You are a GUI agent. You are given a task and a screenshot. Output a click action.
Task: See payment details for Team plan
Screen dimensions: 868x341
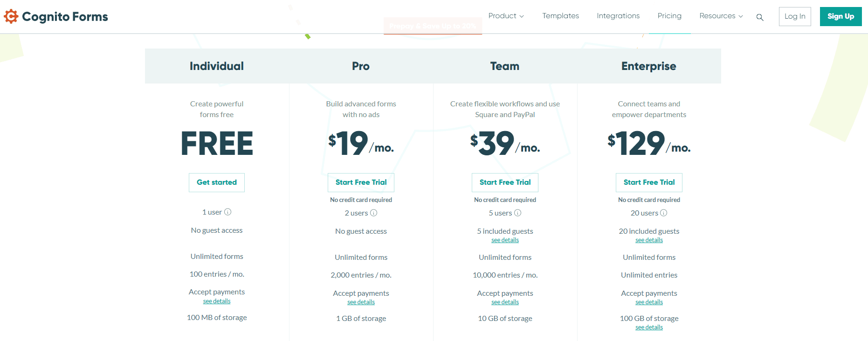505,302
